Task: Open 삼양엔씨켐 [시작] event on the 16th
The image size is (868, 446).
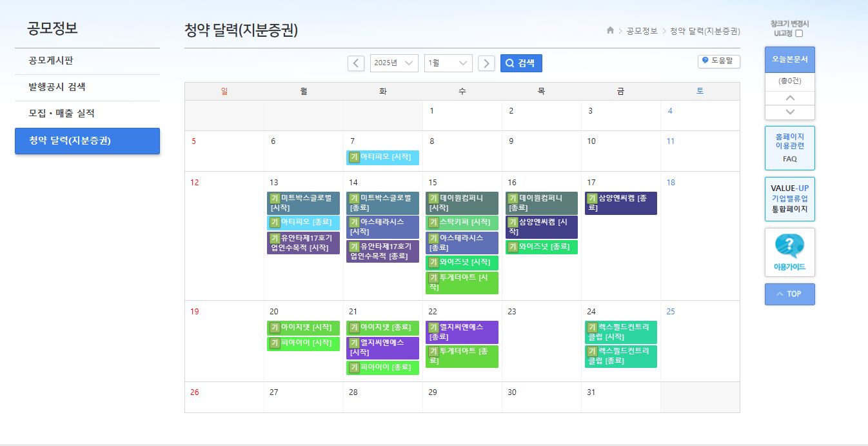Action: point(542,227)
